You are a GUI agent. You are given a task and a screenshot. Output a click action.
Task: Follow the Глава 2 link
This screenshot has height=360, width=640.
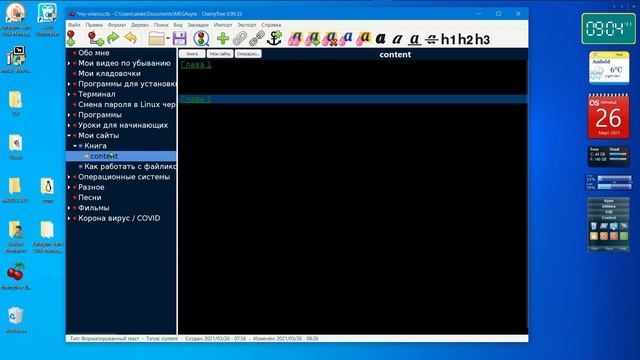pyautogui.click(x=196, y=99)
